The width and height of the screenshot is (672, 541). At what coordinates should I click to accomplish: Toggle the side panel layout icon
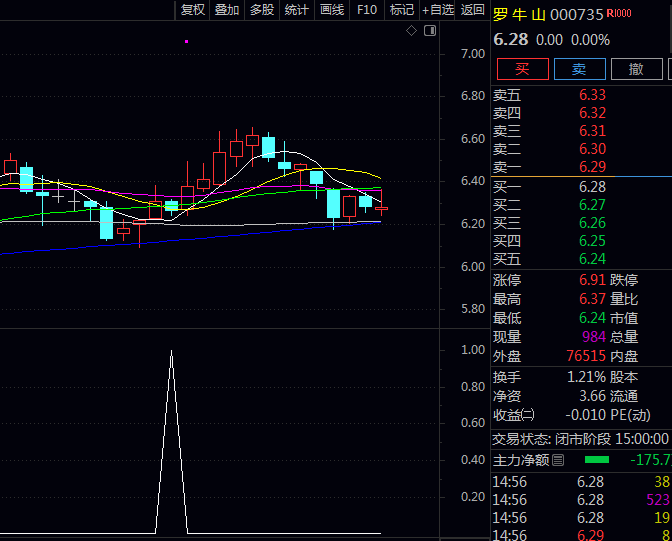(430, 31)
